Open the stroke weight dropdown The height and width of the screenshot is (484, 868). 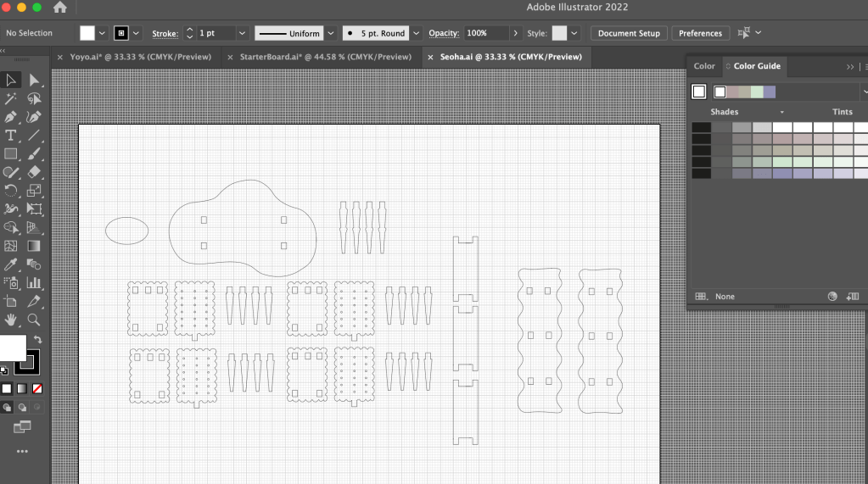(242, 33)
